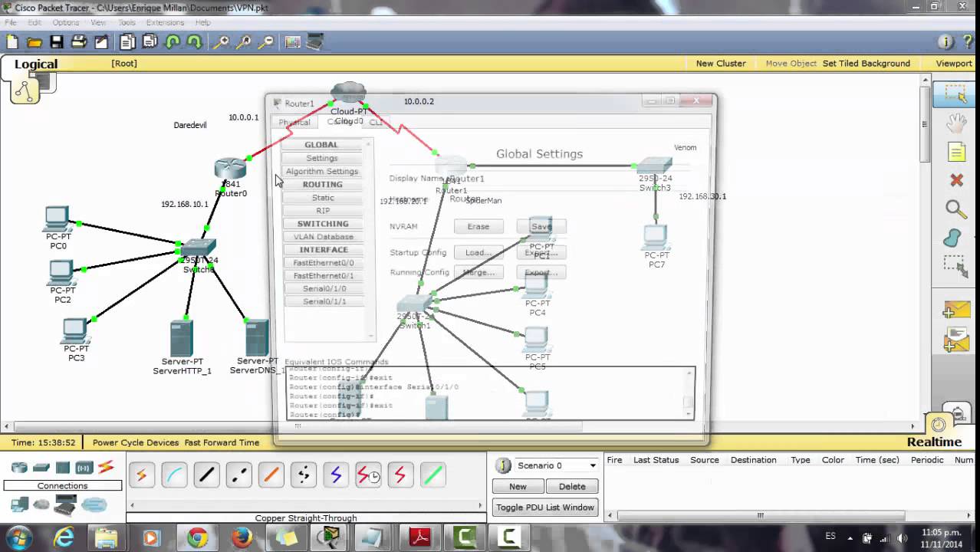Select the Octal green cable

[x=432, y=475]
